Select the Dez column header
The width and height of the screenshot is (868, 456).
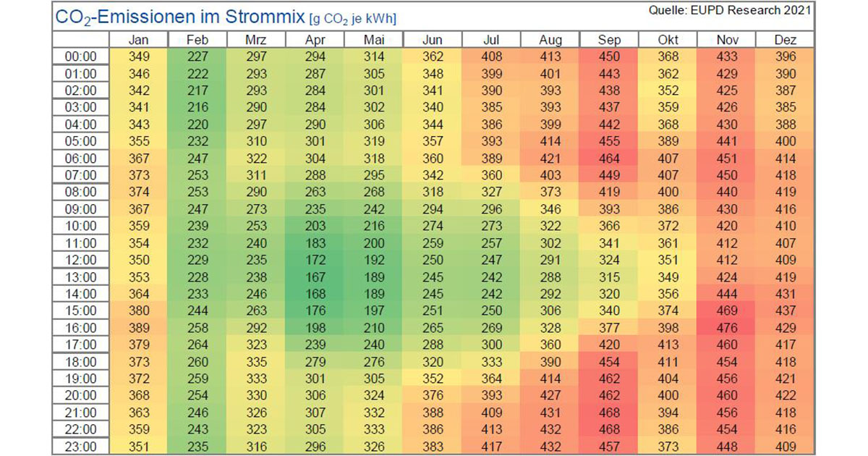(x=785, y=40)
